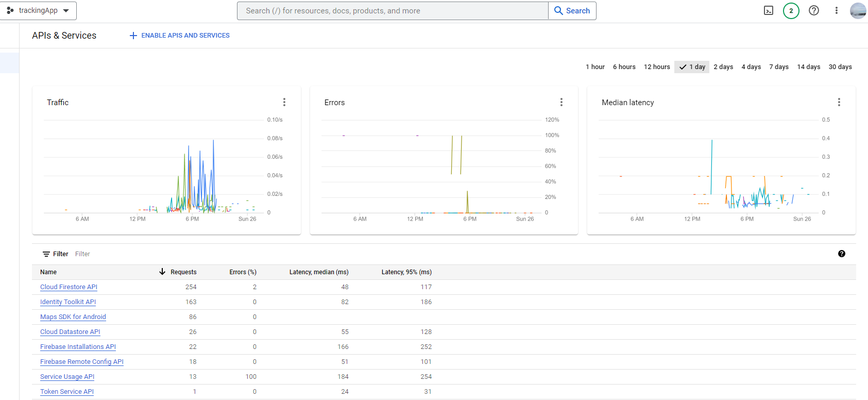Open Service Usage API link

tap(67, 377)
